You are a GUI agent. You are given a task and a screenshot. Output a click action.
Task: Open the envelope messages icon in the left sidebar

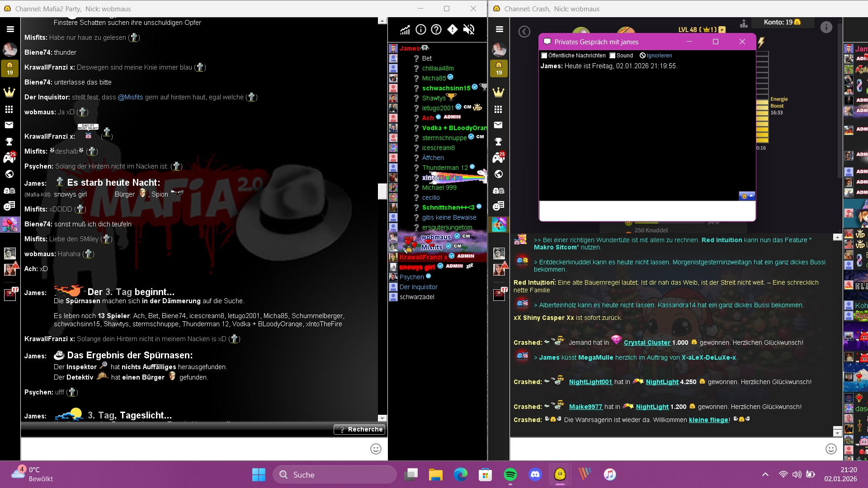[x=9, y=125]
